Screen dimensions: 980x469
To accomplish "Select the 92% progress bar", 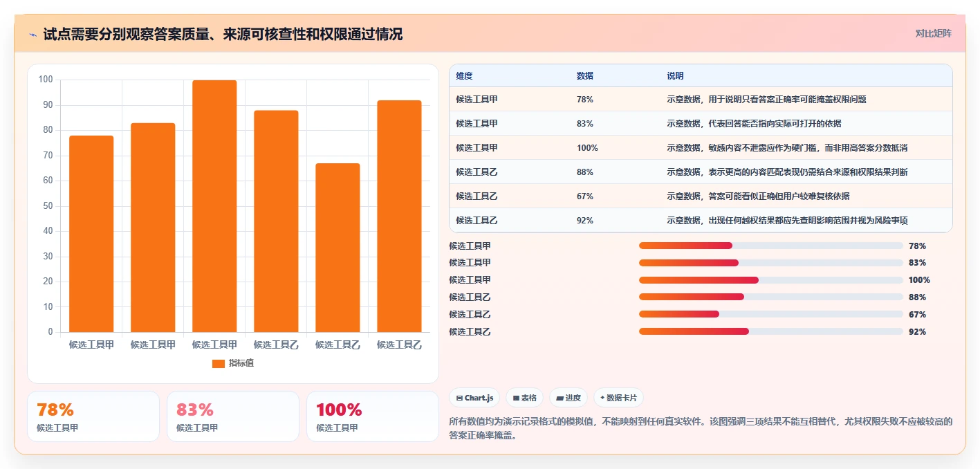I will click(x=771, y=331).
